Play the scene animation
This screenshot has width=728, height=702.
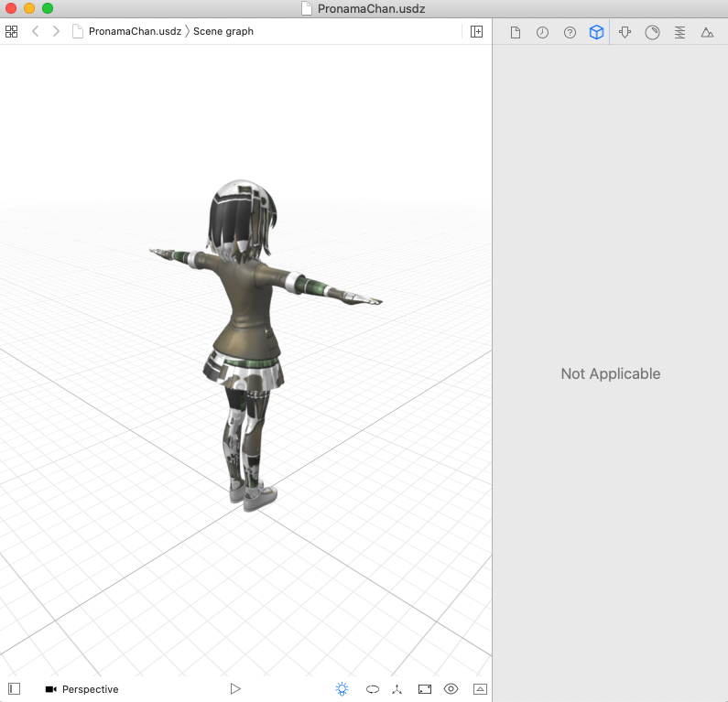(235, 689)
